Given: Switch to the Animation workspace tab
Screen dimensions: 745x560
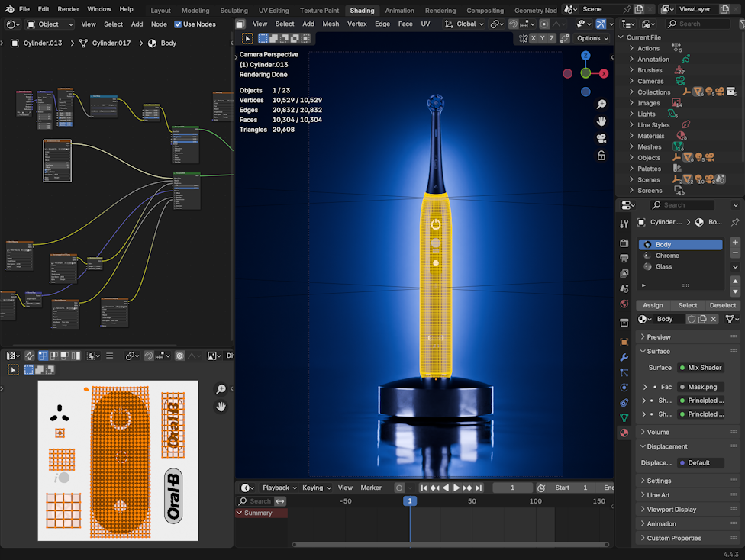Looking at the screenshot, I should click(x=399, y=11).
